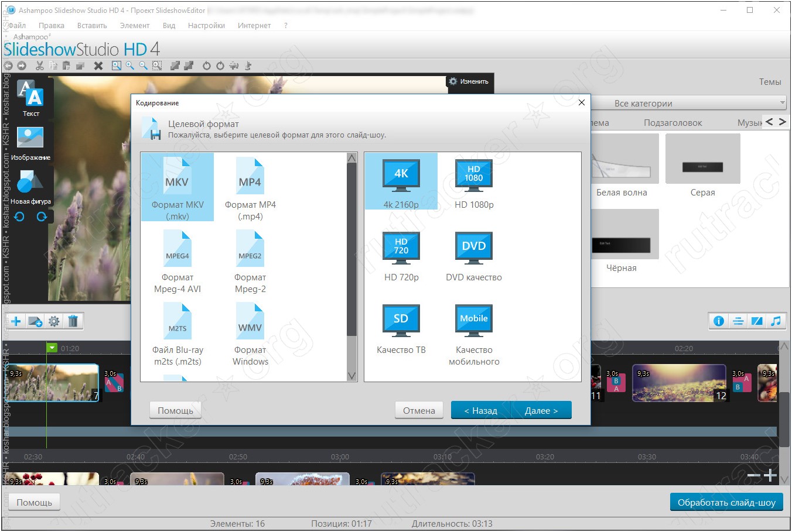The width and height of the screenshot is (792, 532).
Task: Click the format list scroll up arrow
Action: click(x=351, y=158)
